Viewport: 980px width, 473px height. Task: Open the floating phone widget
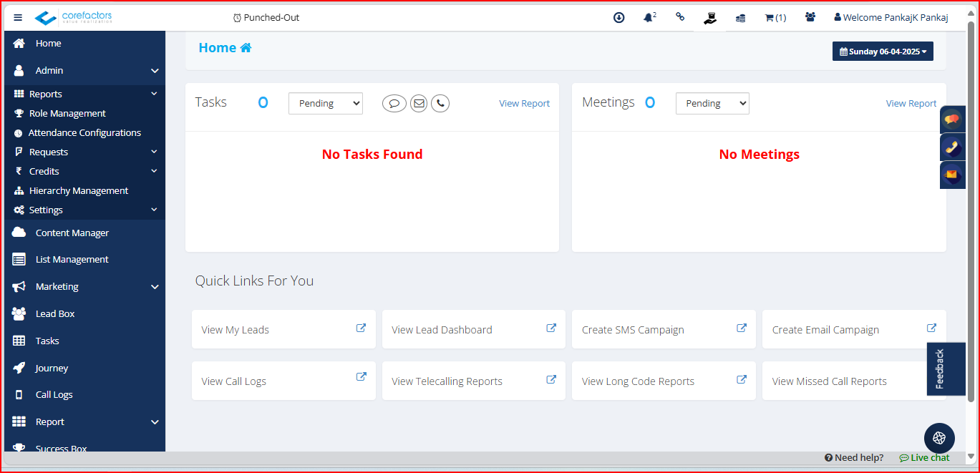pyautogui.click(x=952, y=147)
